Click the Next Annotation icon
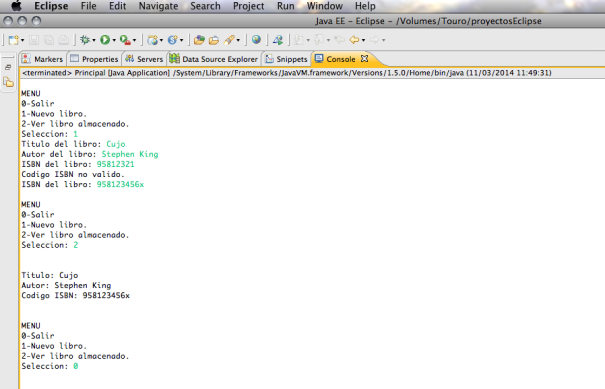 (299, 40)
